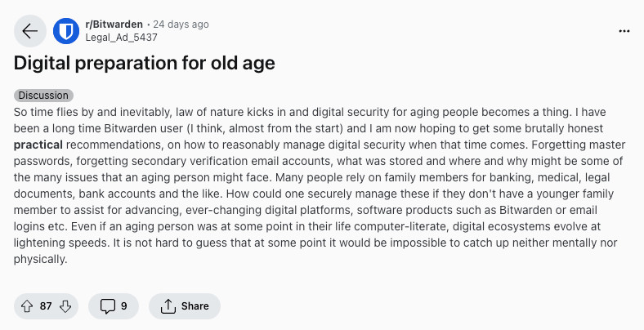Filter by the Discussion flair tag

(42, 96)
